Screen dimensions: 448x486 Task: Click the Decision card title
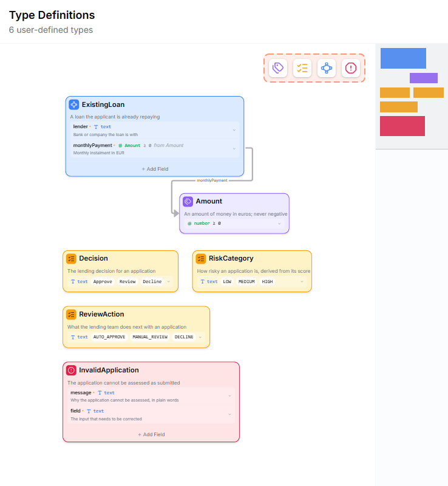(x=93, y=259)
